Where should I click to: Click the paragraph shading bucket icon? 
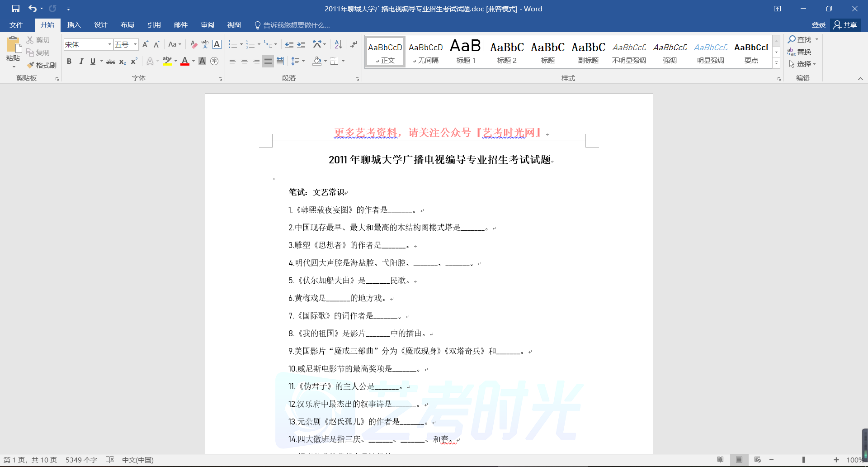317,61
